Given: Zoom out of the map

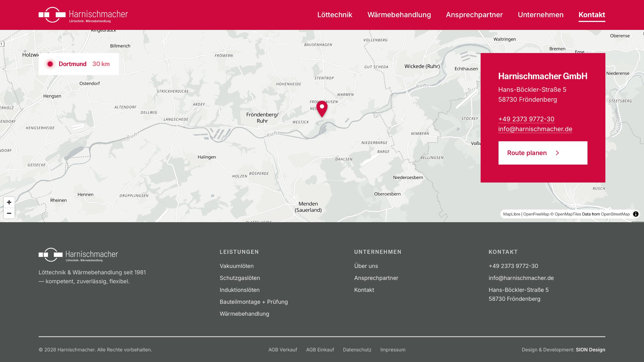Looking at the screenshot, I should 9,213.
